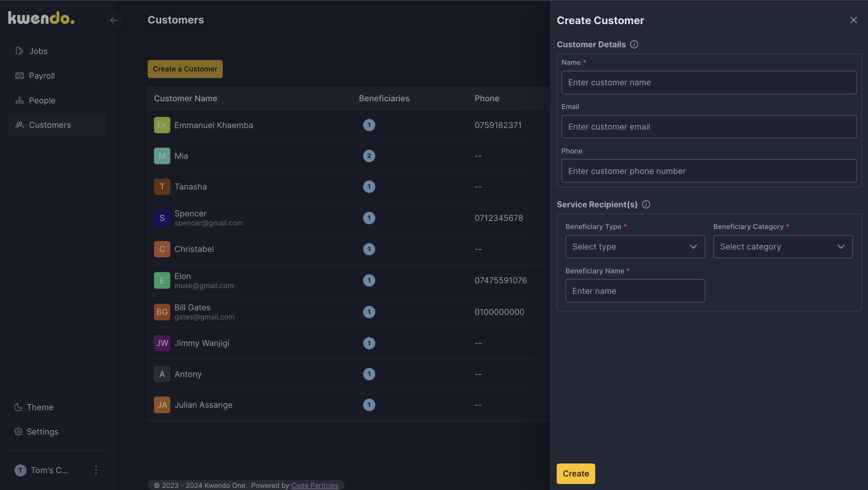Open the Beneficiary Category dropdown

pyautogui.click(x=783, y=246)
